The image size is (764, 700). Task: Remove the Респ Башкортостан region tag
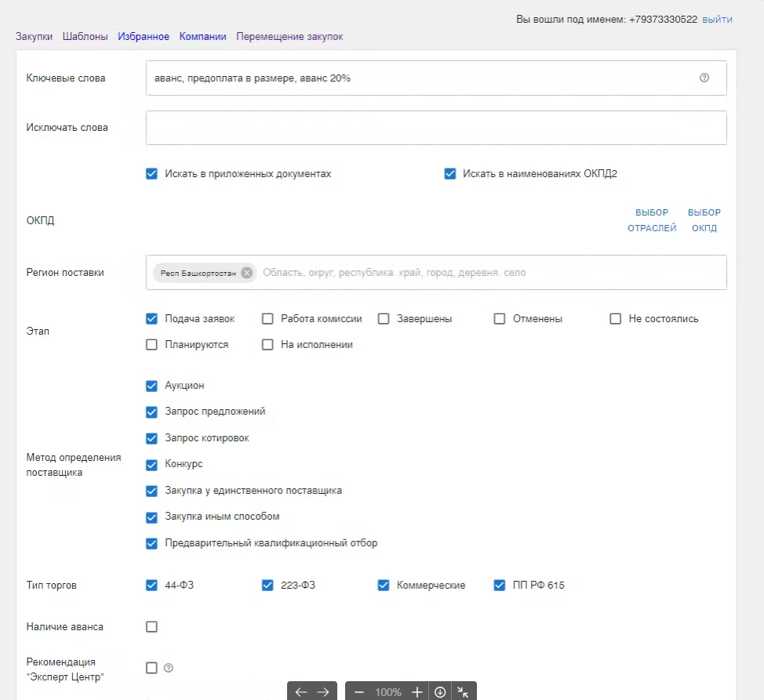[x=247, y=273]
